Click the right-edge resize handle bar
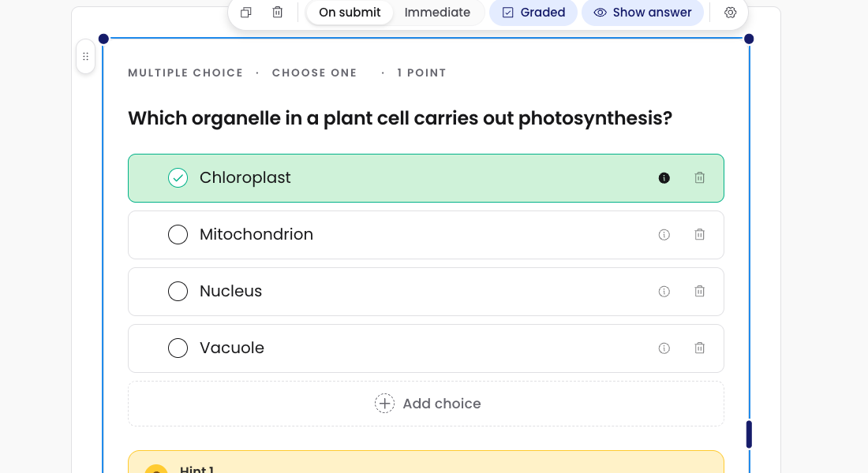The image size is (868, 473). (x=749, y=434)
